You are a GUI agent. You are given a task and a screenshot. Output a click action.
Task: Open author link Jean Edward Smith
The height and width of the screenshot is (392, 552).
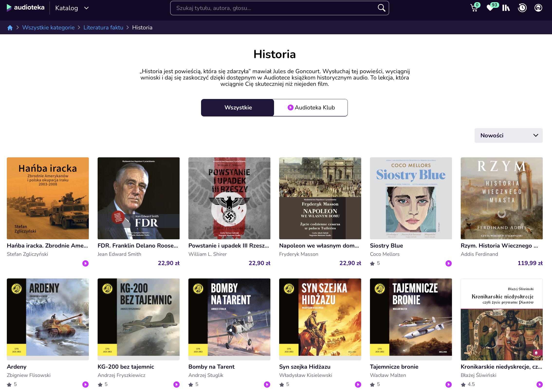[x=119, y=254]
